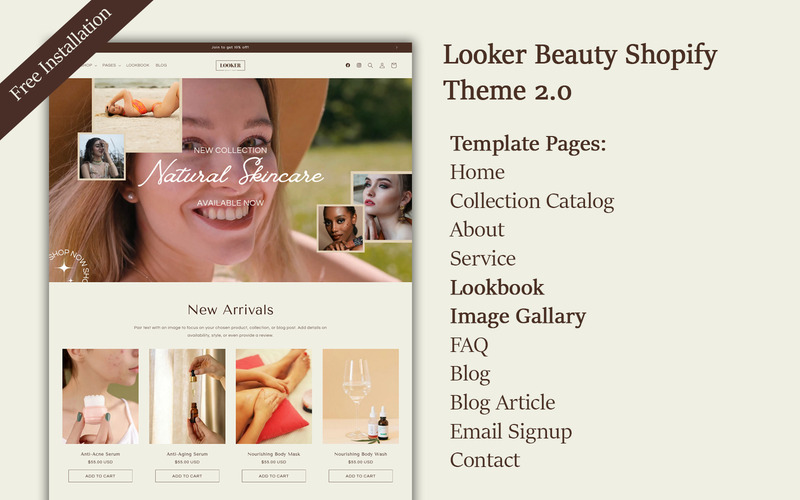Click the announcement bar right arrow
Screen dimensions: 800x500
[396, 47]
